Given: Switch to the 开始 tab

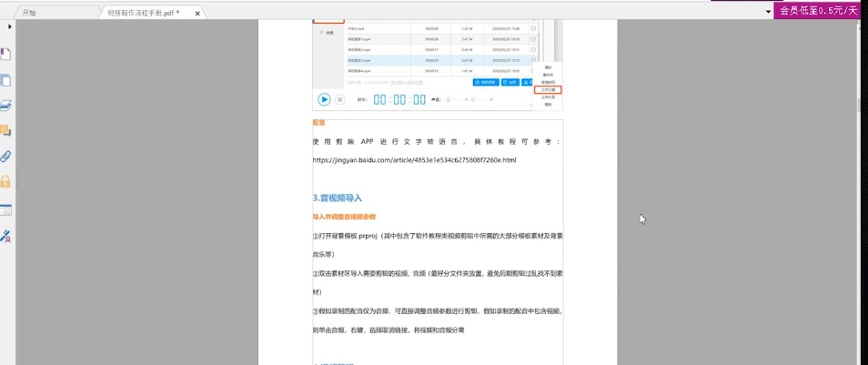Looking at the screenshot, I should tap(30, 13).
